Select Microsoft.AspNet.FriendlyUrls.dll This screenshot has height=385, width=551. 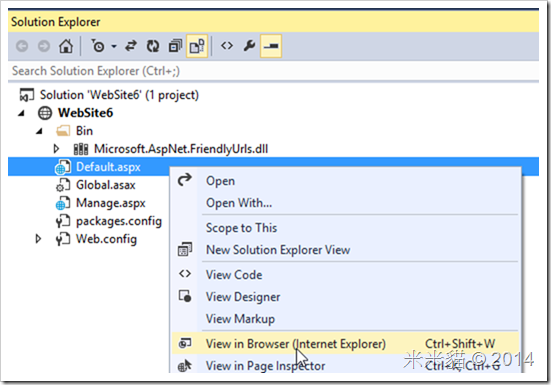click(181, 149)
